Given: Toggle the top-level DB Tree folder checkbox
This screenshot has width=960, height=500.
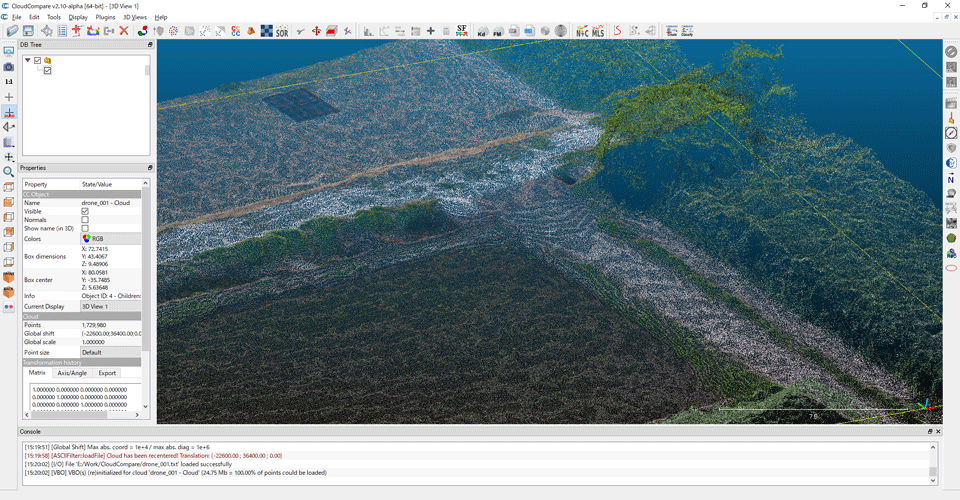Looking at the screenshot, I should [37, 61].
